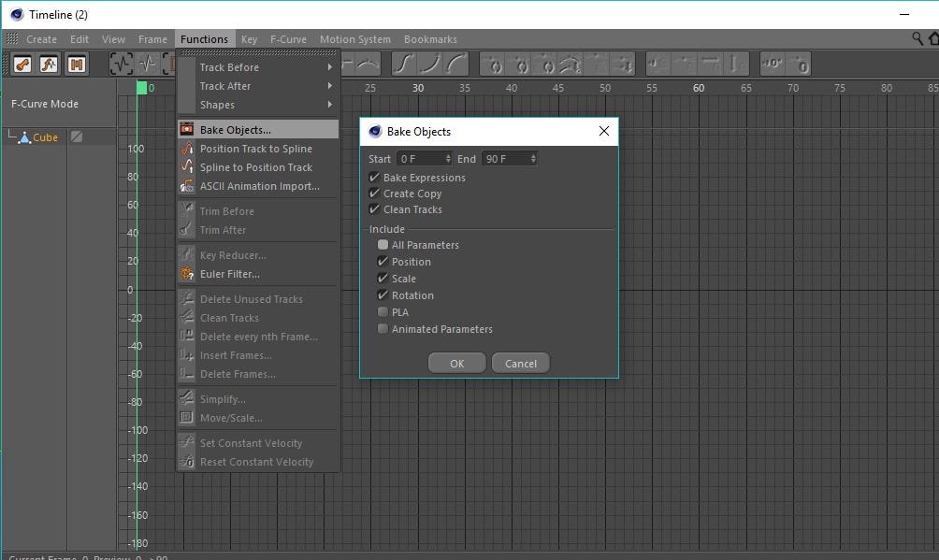The width and height of the screenshot is (939, 560).
Task: Switch to Key Mode (dope sheet) icon
Action: pyautogui.click(x=22, y=65)
